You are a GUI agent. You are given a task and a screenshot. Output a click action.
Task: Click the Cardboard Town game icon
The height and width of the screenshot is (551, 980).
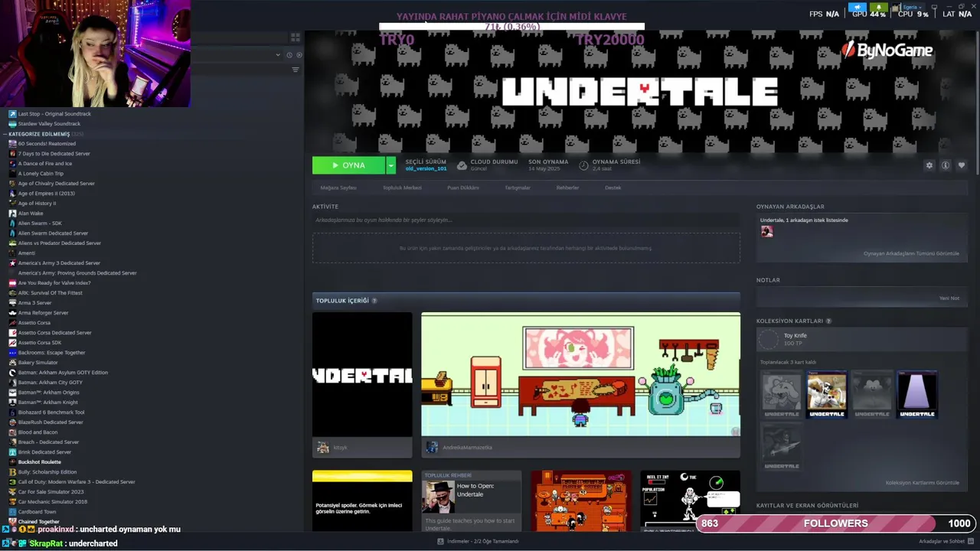tap(12, 512)
